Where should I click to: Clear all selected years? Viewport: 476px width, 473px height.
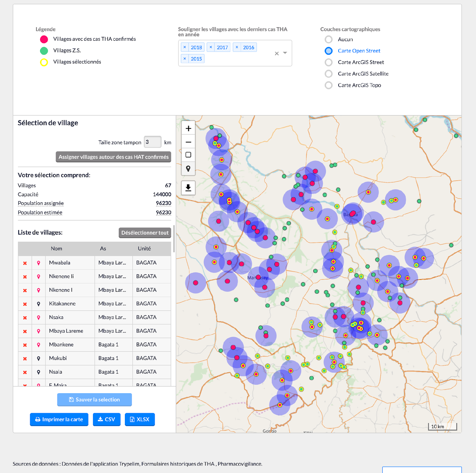pyautogui.click(x=277, y=53)
